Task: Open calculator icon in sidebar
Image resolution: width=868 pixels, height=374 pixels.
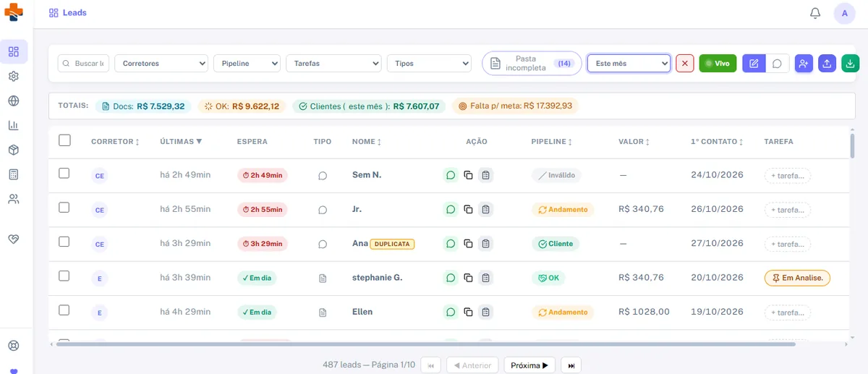Action: tap(14, 174)
